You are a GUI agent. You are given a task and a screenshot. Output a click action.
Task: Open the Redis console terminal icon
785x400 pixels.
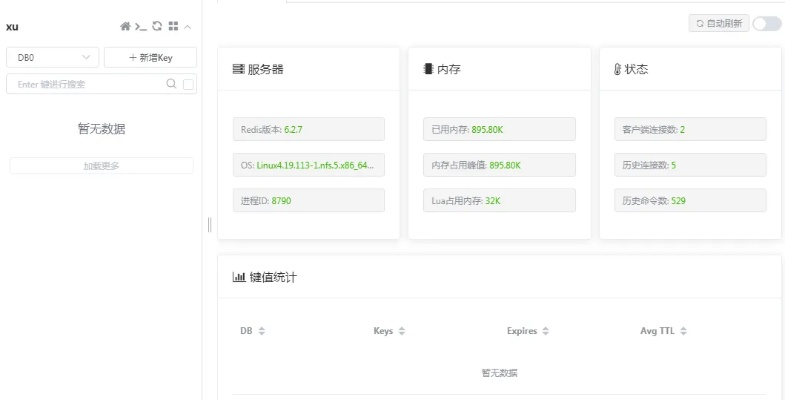(x=141, y=26)
